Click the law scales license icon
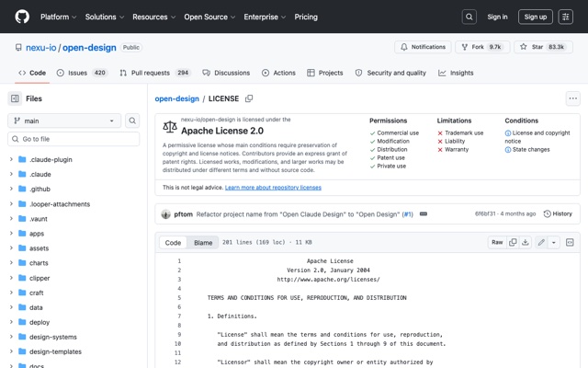 tap(170, 127)
